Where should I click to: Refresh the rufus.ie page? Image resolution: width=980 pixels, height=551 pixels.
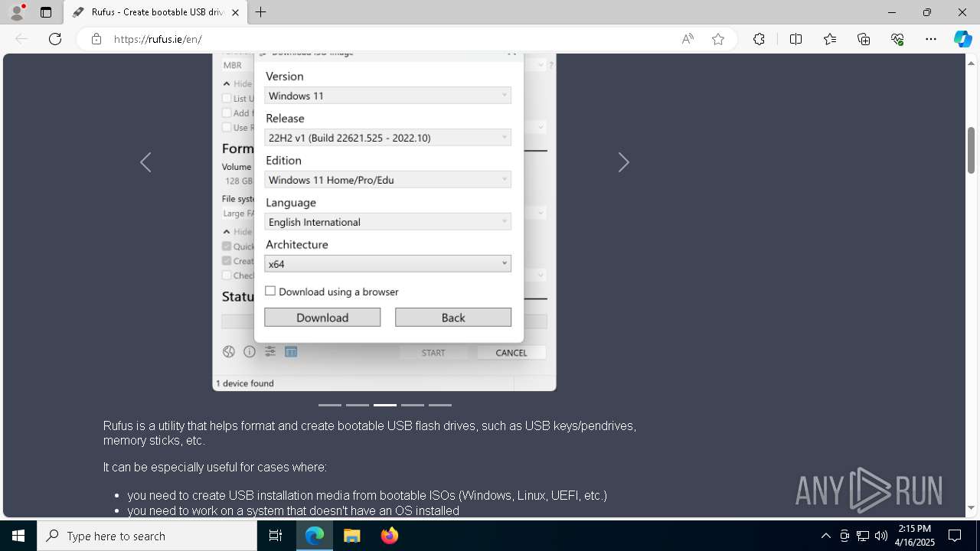(55, 39)
